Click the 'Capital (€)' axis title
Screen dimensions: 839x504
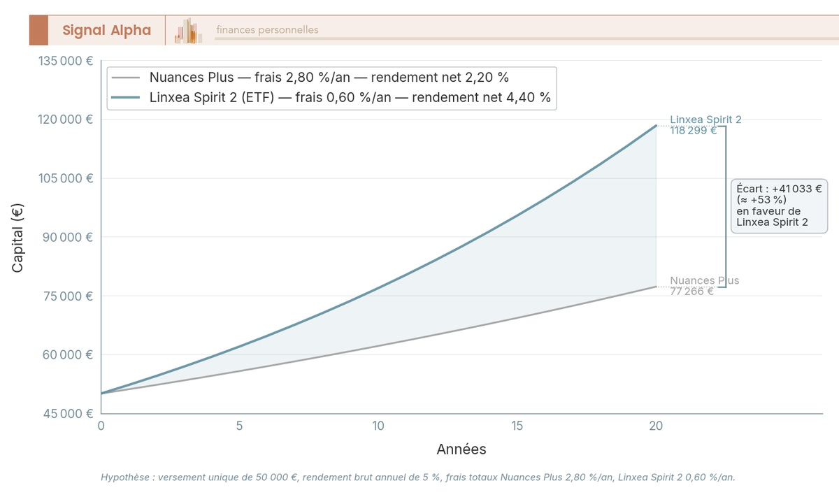tap(18, 237)
